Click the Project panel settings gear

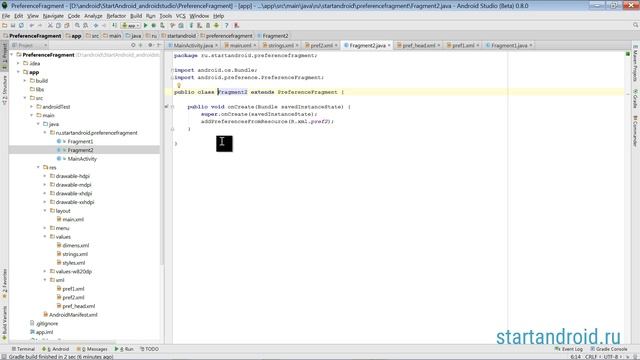point(150,45)
